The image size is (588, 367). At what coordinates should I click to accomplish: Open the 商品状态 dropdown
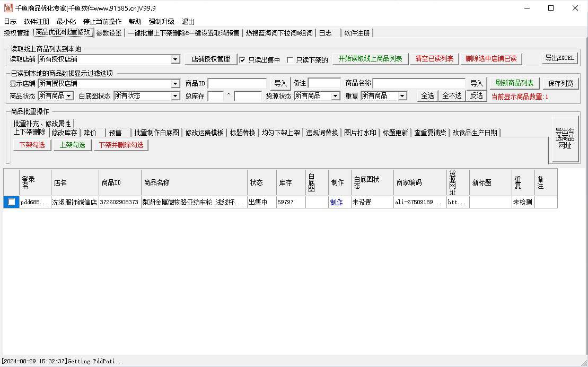[x=69, y=96]
